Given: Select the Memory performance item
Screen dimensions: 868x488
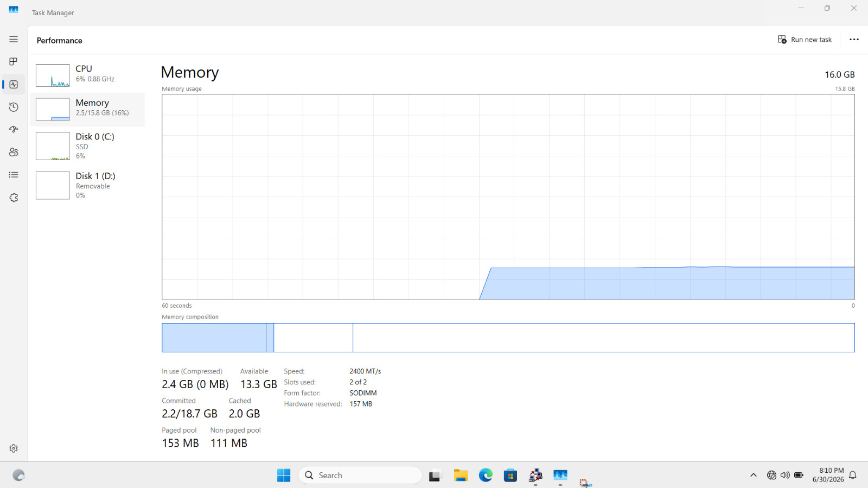Looking at the screenshot, I should [x=87, y=109].
